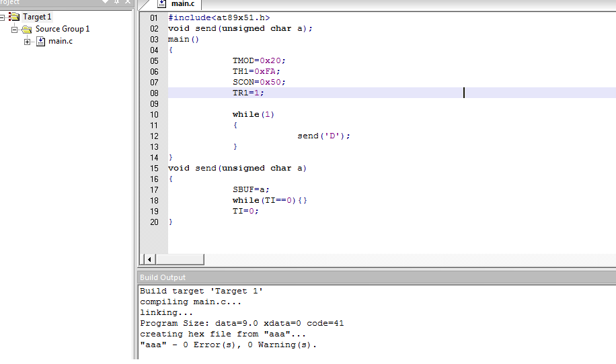Screen dimensions: 616x364
Task: Place cursor on the #include<at89x51.h> line
Action: tap(219, 17)
